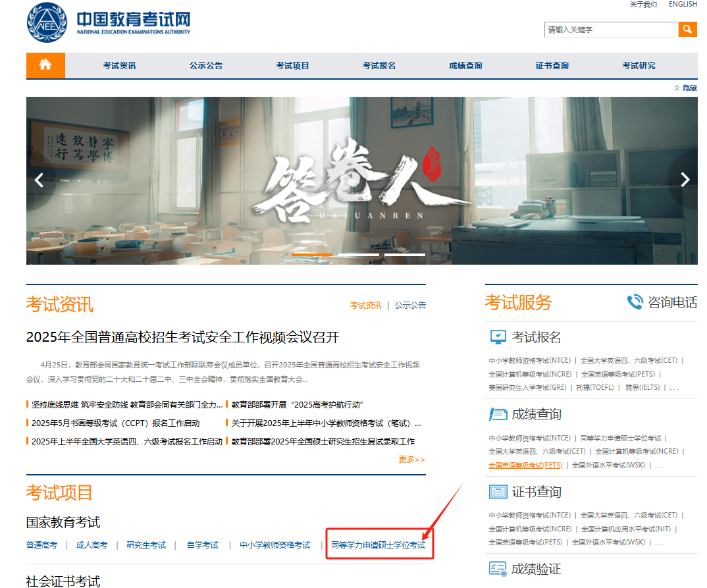Click the 证书查询 certificate icon
This screenshot has width=707, height=588.
click(498, 491)
